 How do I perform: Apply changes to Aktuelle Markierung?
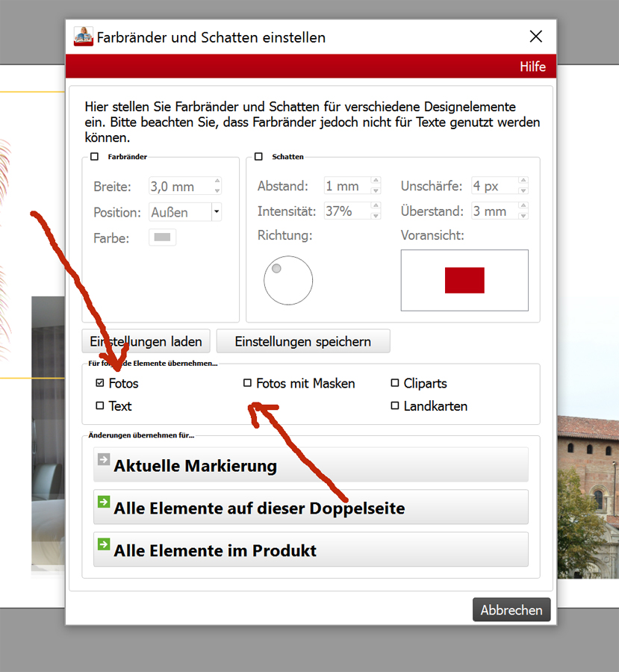(311, 465)
